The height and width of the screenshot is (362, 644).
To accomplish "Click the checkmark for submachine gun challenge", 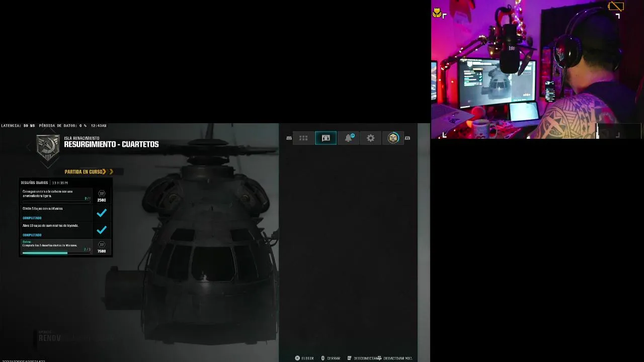I will pos(102,213).
